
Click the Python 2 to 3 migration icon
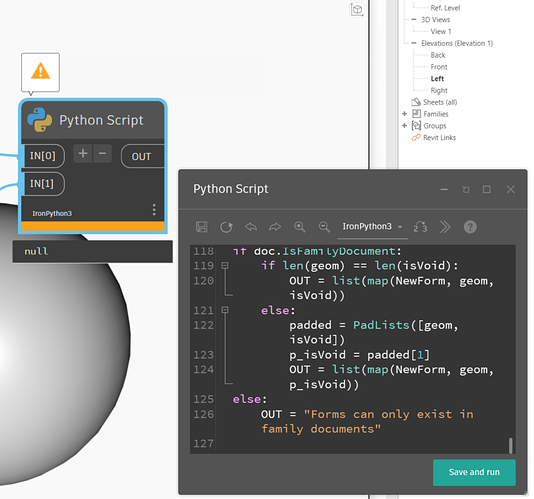tap(420, 227)
